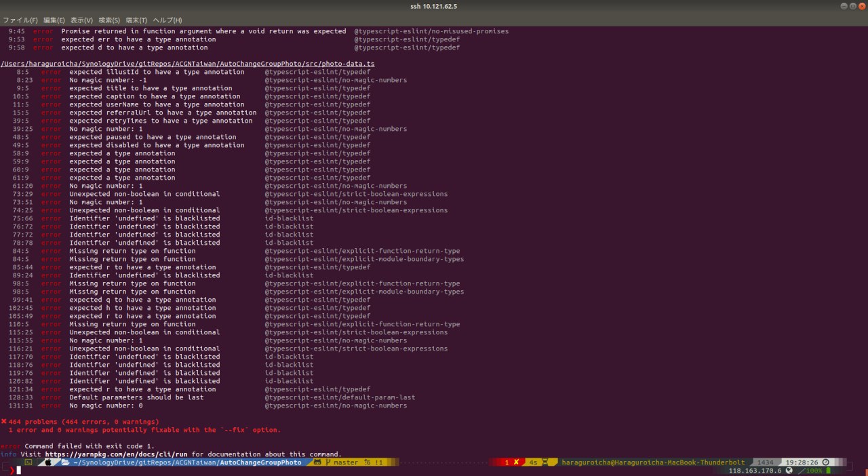Click 'Promise returned in function argument' error line

203,31
